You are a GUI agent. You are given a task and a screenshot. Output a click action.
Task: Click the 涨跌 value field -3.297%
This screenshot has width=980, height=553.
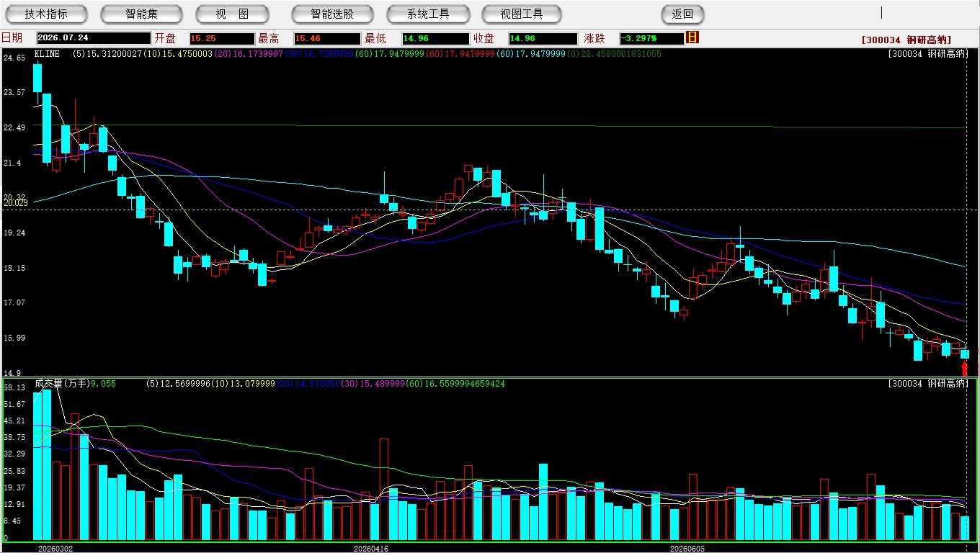[651, 38]
